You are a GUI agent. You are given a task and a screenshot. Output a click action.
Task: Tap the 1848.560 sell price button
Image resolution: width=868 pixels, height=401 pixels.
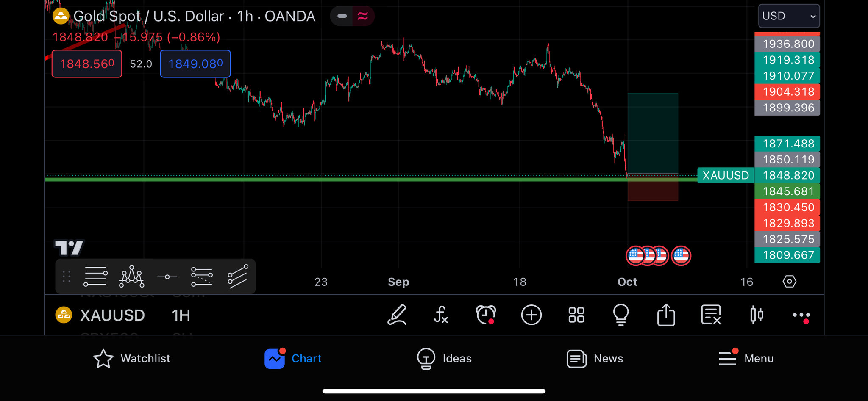87,64
